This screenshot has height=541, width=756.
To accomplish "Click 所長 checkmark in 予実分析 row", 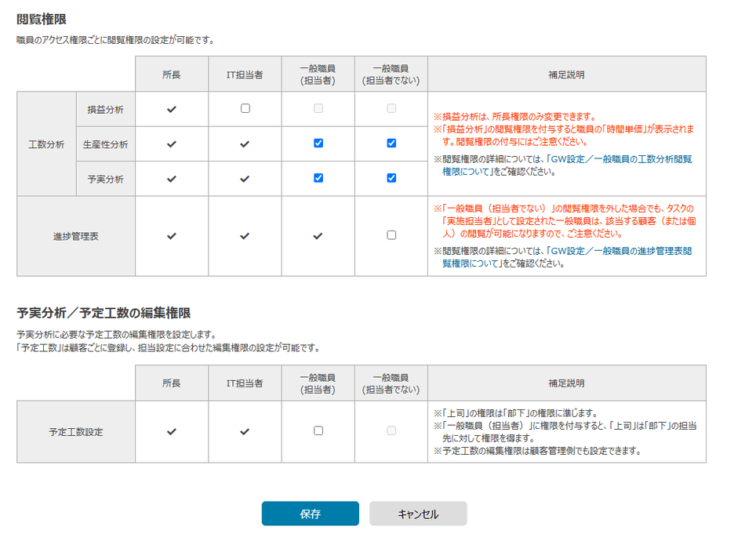I will 172,179.
